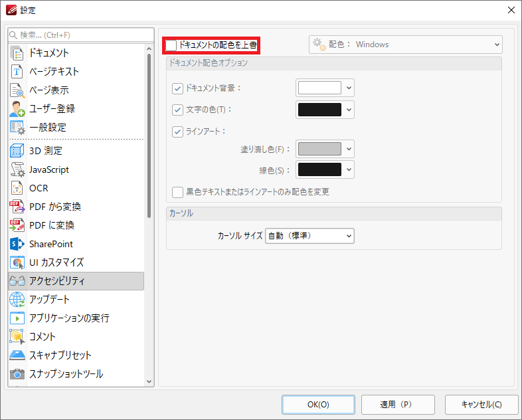522x420 pixels.
Task: Select the 一般設定 settings icon
Action: coord(17,127)
